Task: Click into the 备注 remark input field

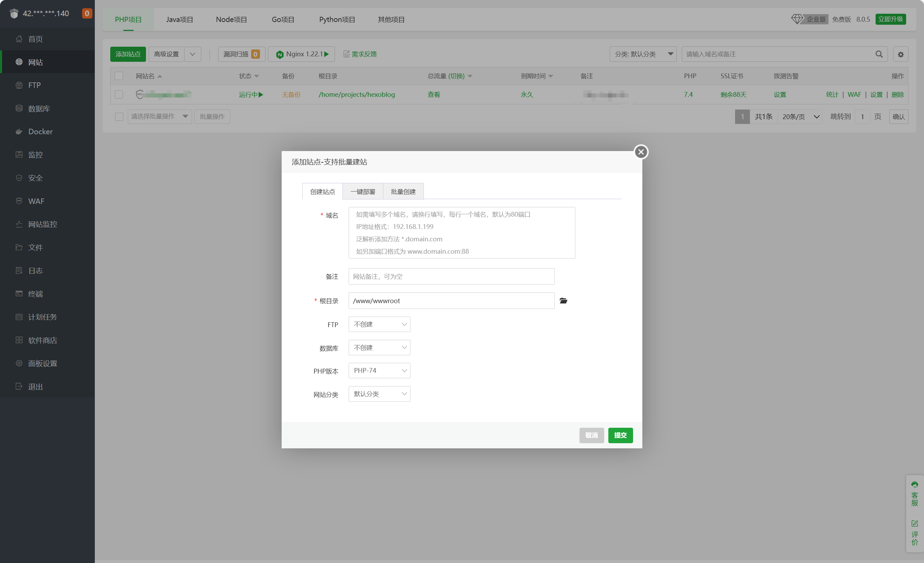Action: (x=451, y=276)
